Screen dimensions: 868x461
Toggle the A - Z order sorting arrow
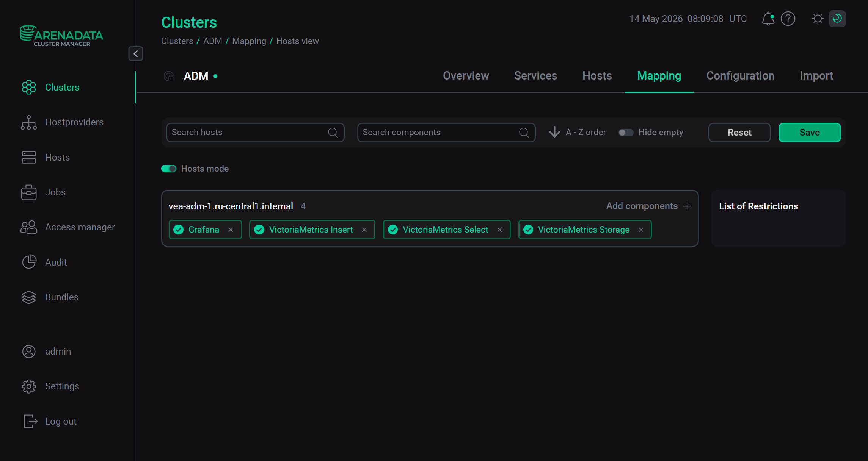click(x=554, y=132)
